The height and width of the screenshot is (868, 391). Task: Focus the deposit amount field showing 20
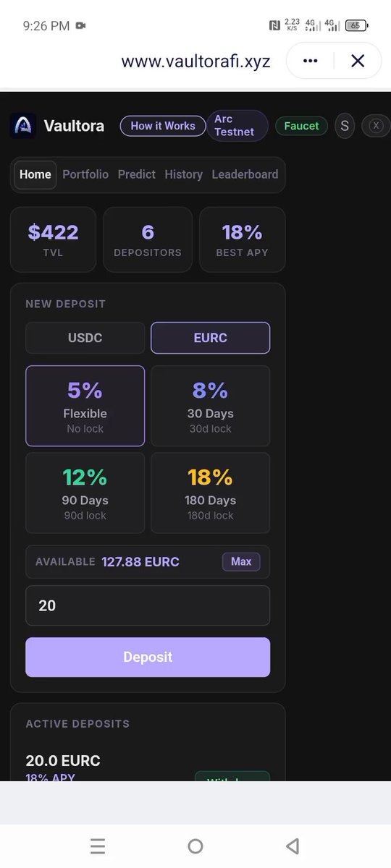(148, 605)
